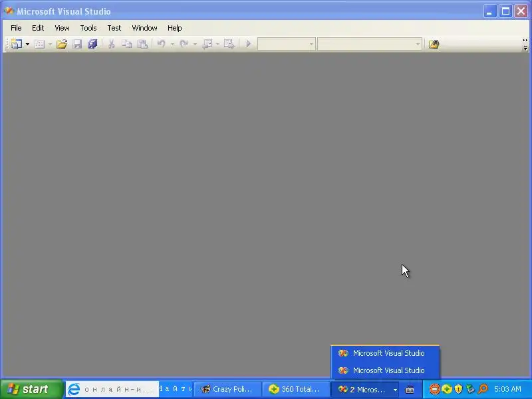This screenshot has width=532, height=399.
Task: Select the upper Microsoft Visual Studio popup entry
Action: tap(385, 353)
